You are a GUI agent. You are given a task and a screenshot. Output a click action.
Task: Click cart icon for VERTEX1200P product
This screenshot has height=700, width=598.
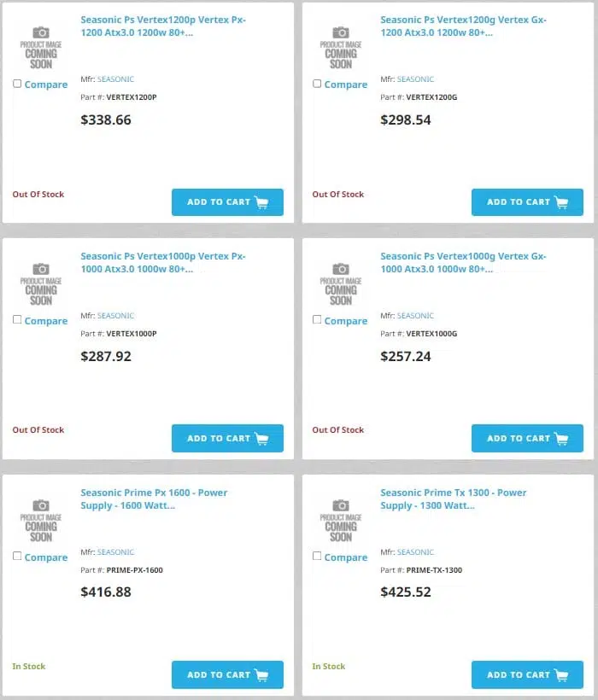pyautogui.click(x=261, y=202)
